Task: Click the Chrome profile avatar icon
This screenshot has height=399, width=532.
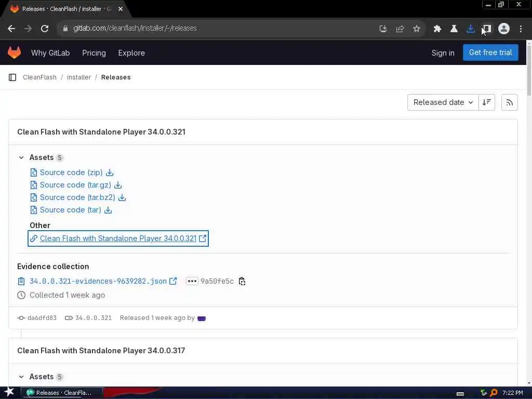Action: [x=504, y=29]
